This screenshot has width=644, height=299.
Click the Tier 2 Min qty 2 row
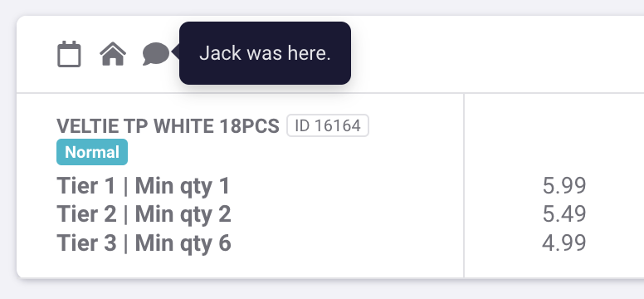pyautogui.click(x=144, y=214)
